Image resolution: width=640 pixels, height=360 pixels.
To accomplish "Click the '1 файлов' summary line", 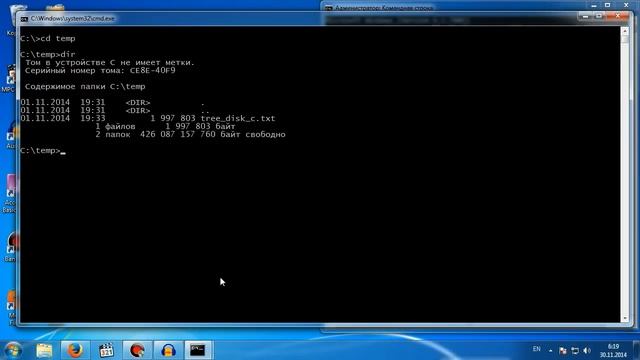I will 165,127.
